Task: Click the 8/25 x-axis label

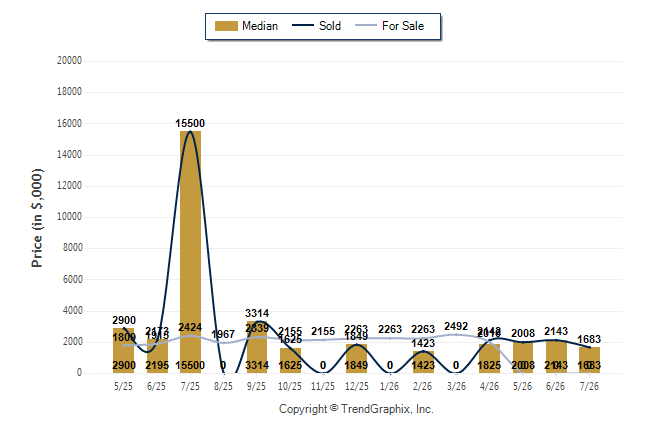Action: [223, 386]
